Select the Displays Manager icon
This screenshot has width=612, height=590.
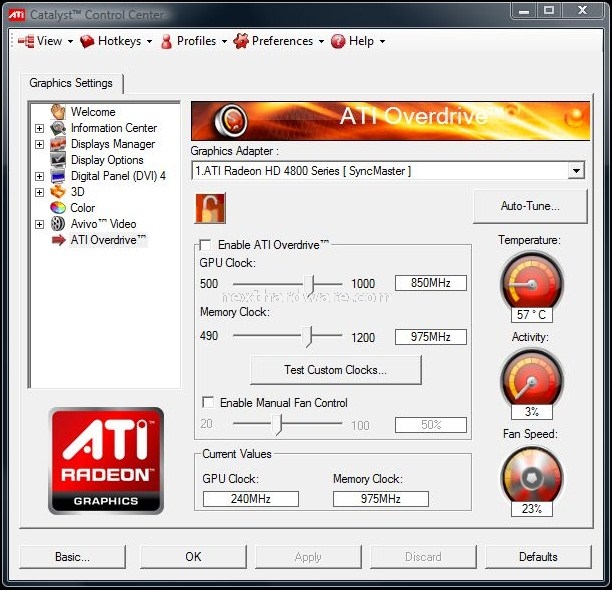[x=58, y=144]
